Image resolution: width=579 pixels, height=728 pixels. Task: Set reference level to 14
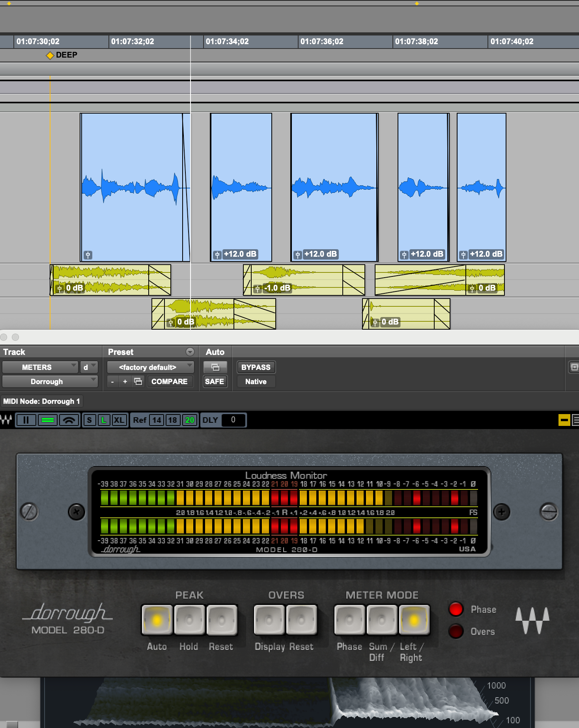[x=157, y=420]
